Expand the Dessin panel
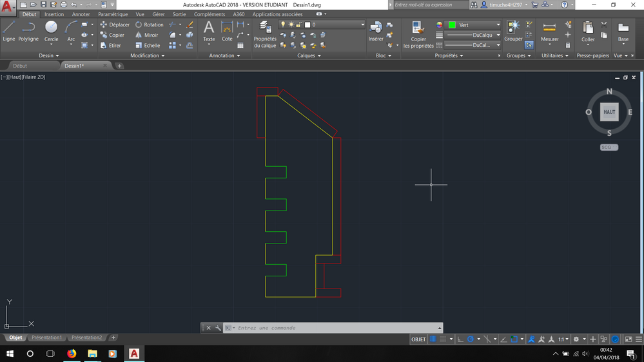This screenshot has height=362, width=644. [x=48, y=55]
